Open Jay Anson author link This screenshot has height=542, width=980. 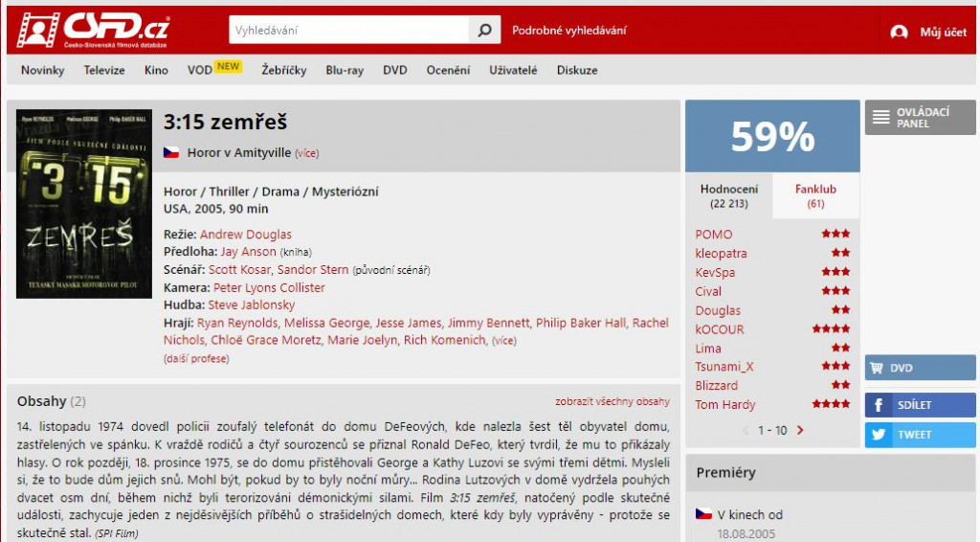[x=248, y=251]
